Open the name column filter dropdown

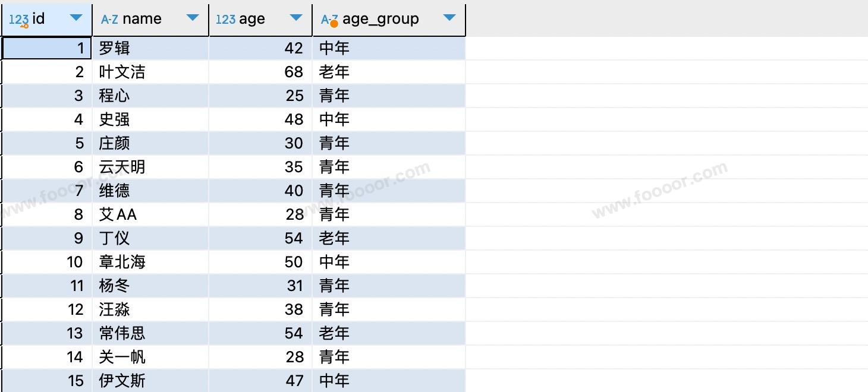pos(193,18)
